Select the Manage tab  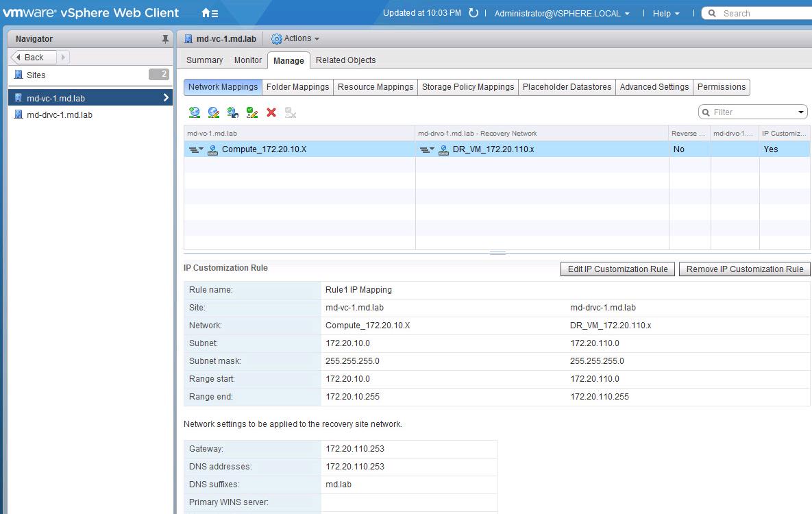(288, 60)
